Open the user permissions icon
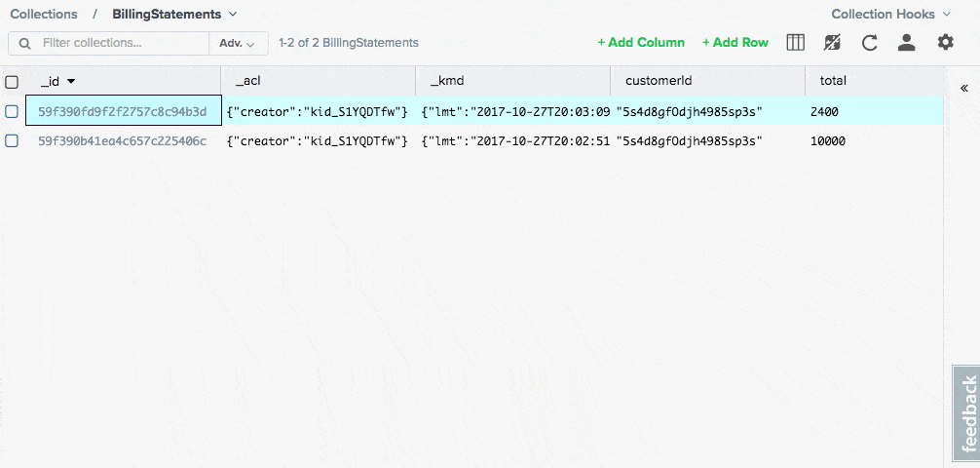This screenshot has height=468, width=980. tap(906, 43)
